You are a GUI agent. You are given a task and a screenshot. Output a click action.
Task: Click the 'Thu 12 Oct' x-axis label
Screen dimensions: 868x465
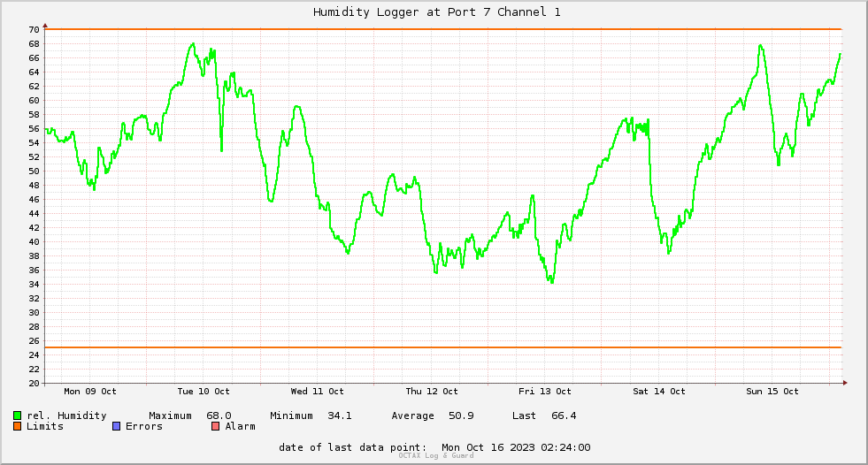[432, 392]
